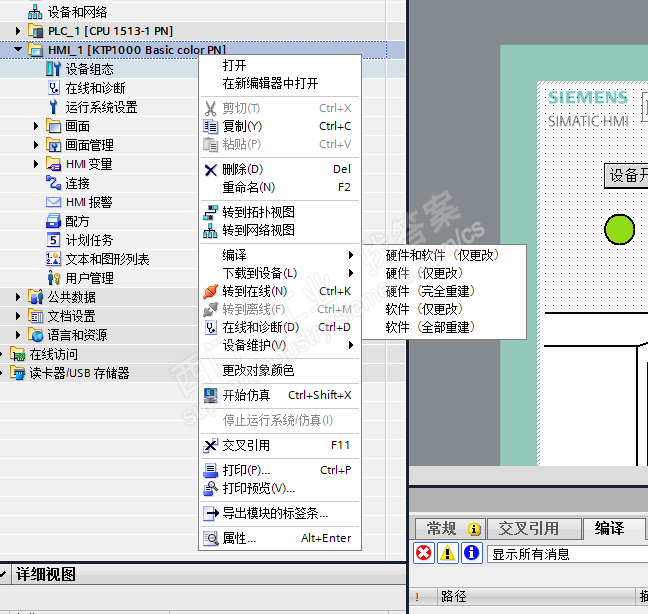Expand the 语言和资源 node
The width and height of the screenshot is (648, 614).
(x=17, y=335)
